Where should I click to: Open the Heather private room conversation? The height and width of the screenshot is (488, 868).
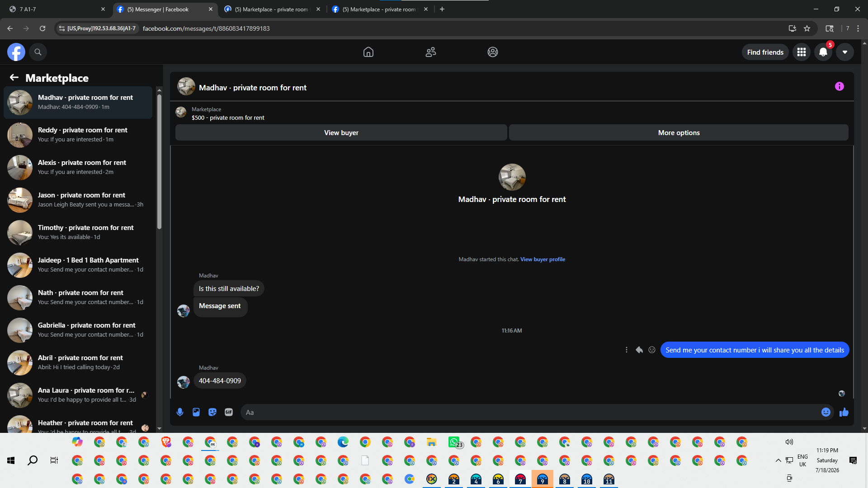pos(78,423)
